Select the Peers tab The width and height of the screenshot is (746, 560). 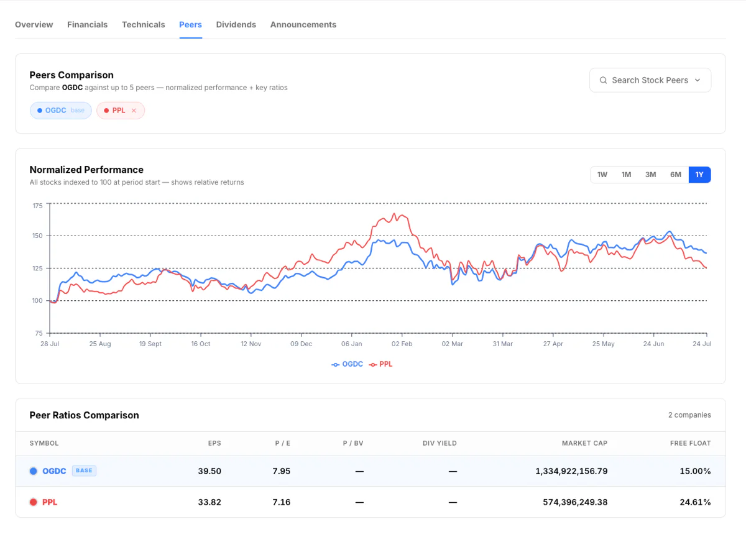coord(190,25)
